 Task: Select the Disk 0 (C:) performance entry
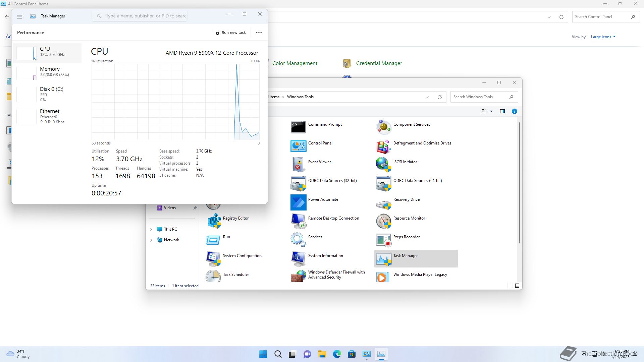[x=47, y=94]
